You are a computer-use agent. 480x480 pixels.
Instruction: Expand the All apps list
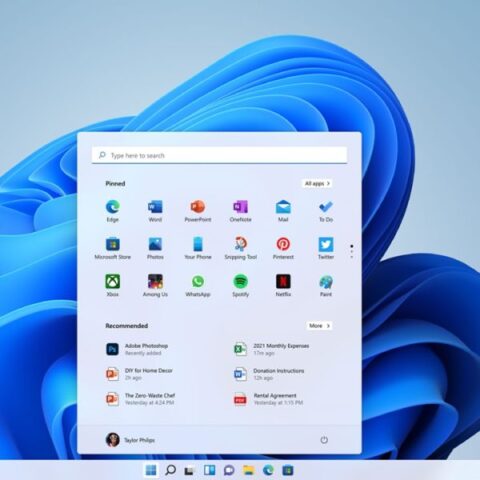click(x=317, y=184)
